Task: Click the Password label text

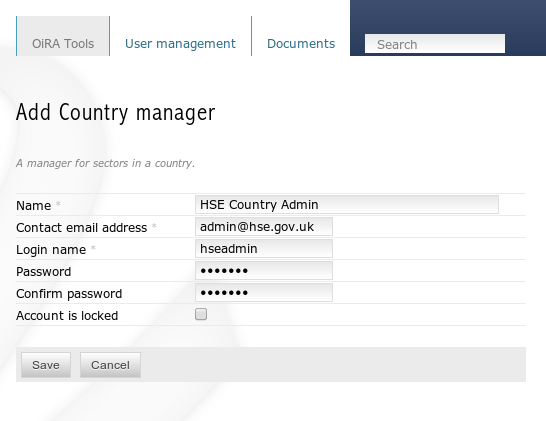Action: [44, 272]
